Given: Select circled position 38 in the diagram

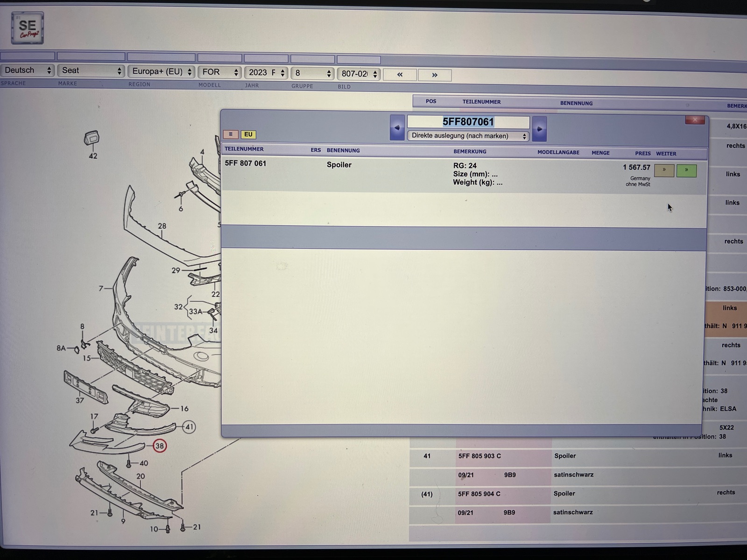Looking at the screenshot, I should (160, 446).
